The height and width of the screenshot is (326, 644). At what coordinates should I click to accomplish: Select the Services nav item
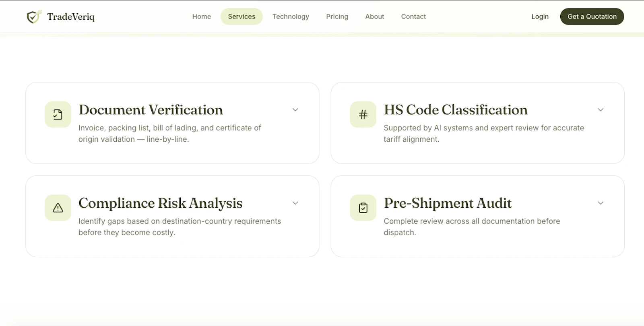pyautogui.click(x=242, y=17)
